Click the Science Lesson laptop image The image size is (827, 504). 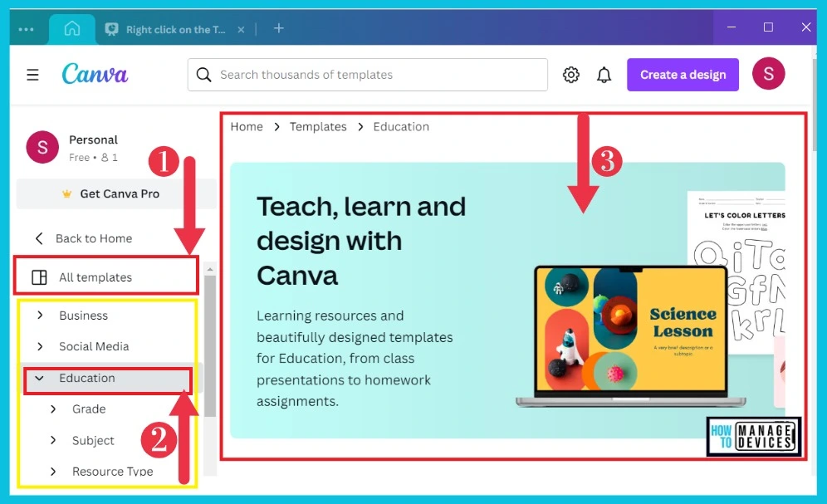(x=630, y=336)
